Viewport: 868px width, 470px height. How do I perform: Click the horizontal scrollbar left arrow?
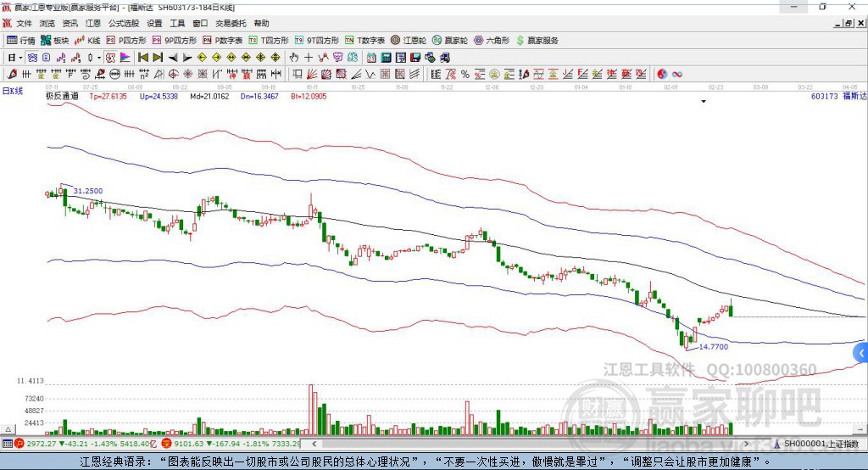point(314,444)
